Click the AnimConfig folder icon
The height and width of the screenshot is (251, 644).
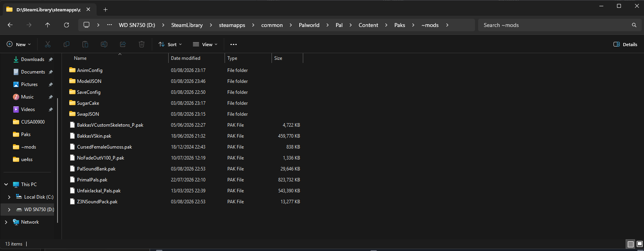(72, 70)
